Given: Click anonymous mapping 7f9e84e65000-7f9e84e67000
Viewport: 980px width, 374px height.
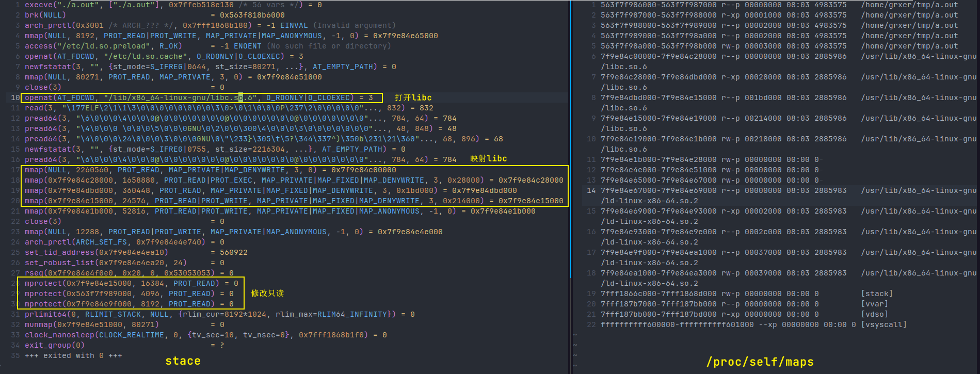Looking at the screenshot, I should (710, 180).
